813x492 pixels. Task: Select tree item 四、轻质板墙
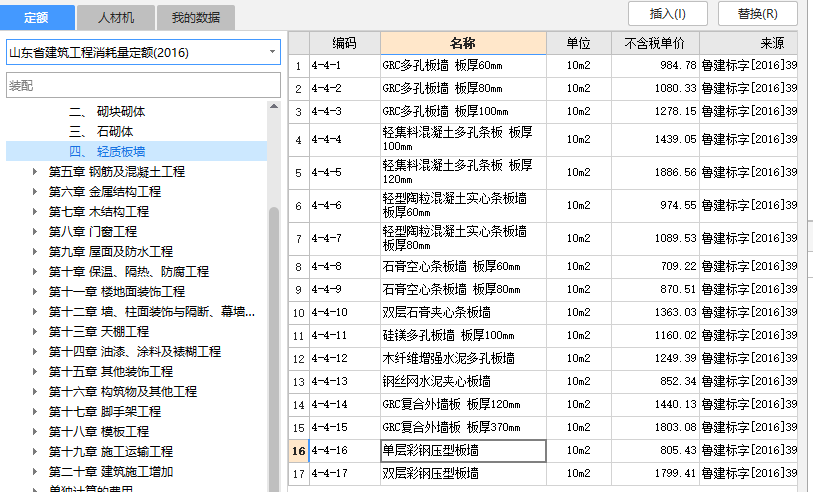pyautogui.click(x=107, y=152)
